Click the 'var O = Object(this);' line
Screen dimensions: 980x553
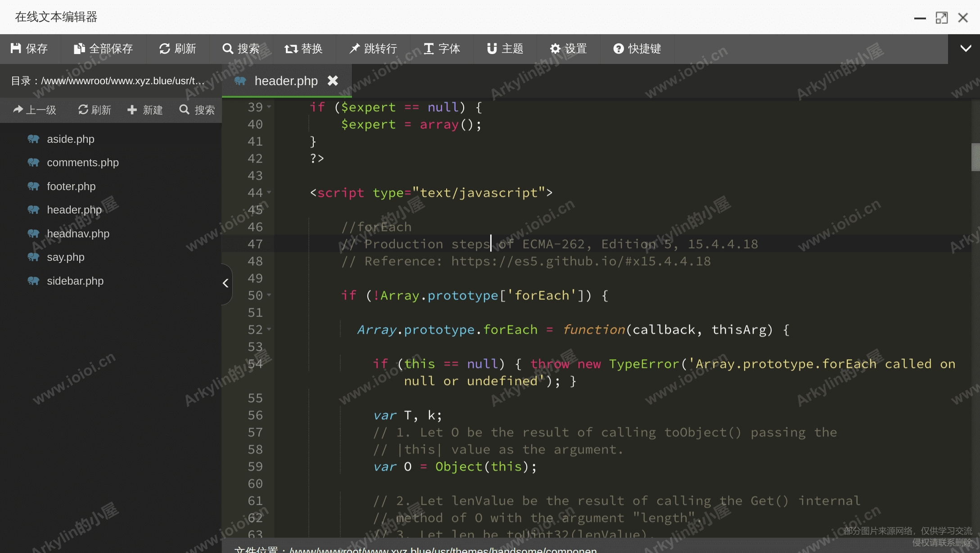(455, 467)
